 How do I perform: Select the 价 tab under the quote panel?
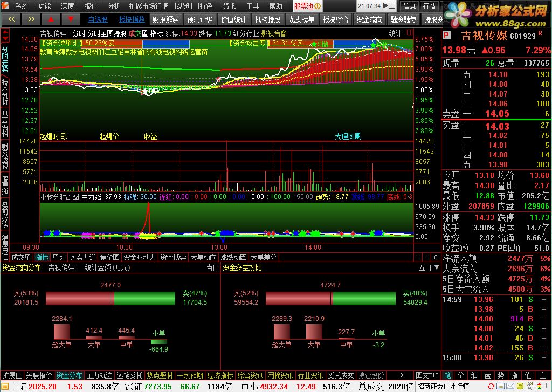[461, 375]
